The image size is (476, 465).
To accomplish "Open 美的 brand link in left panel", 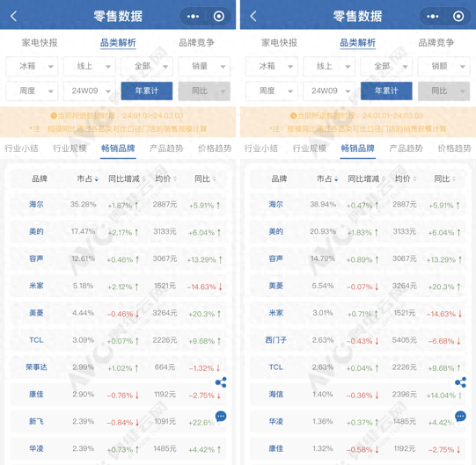I will point(36,232).
